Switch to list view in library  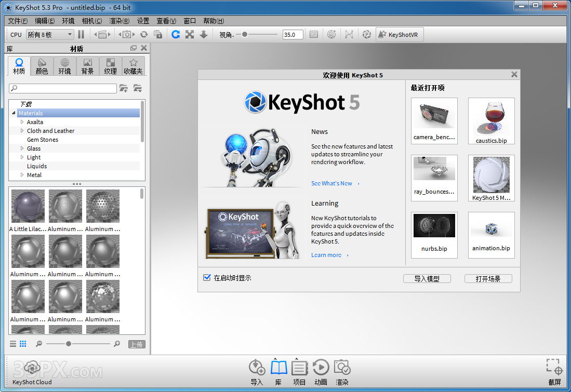pyautogui.click(x=13, y=344)
